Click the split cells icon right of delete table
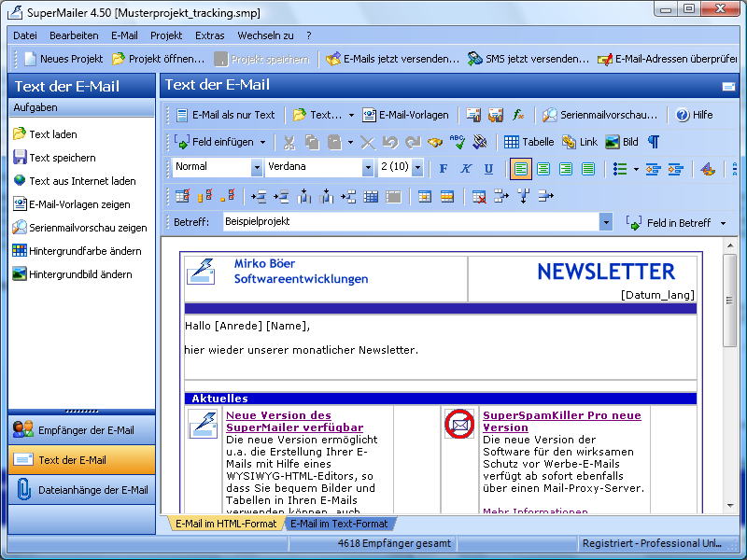Image resolution: width=747 pixels, height=560 pixels. tap(501, 196)
